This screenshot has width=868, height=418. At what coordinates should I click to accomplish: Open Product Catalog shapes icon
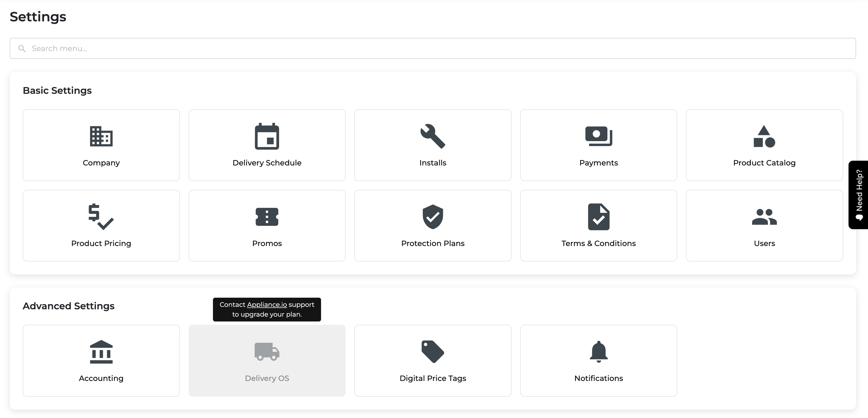point(764,136)
